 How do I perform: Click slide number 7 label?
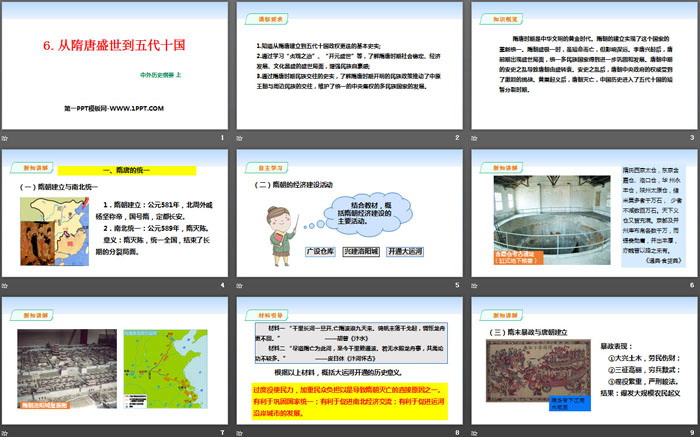(222, 432)
